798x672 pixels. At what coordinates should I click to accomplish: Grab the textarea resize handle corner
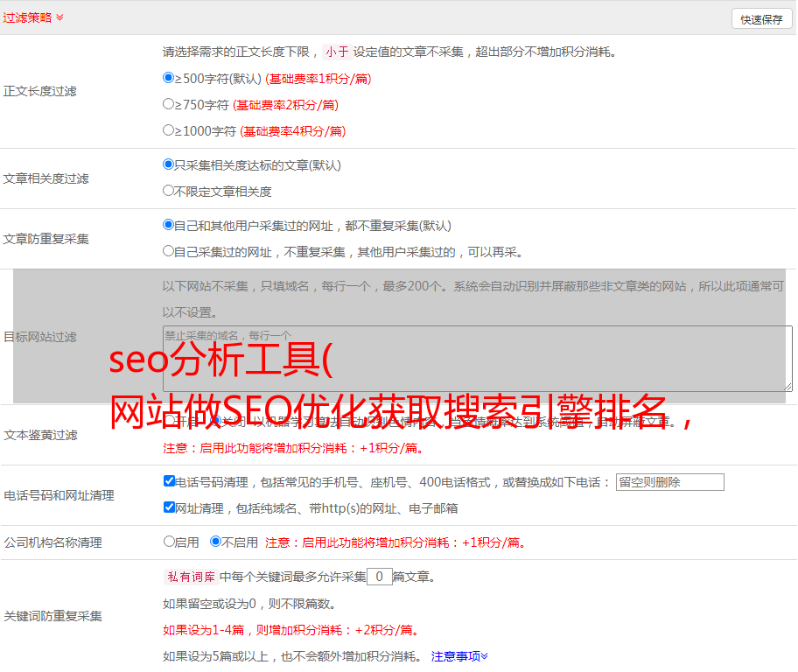coord(787,386)
